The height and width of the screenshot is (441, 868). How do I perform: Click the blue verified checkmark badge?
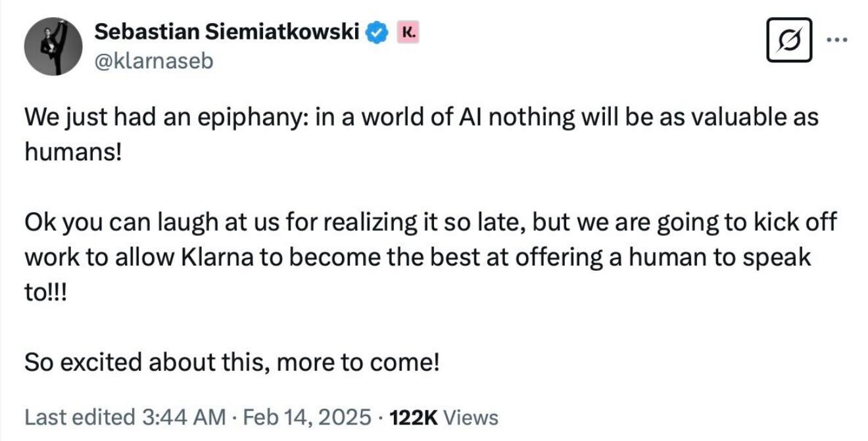pyautogui.click(x=376, y=32)
